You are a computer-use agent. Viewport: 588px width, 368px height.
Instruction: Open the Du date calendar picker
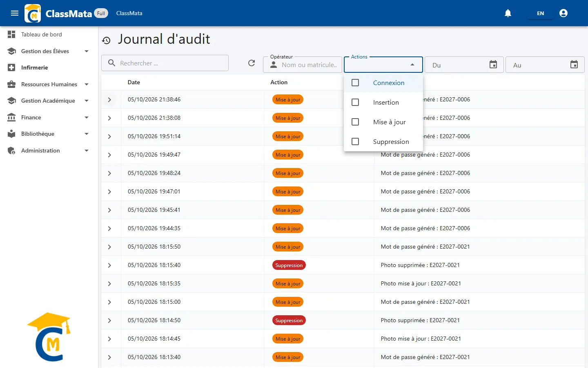(x=493, y=65)
